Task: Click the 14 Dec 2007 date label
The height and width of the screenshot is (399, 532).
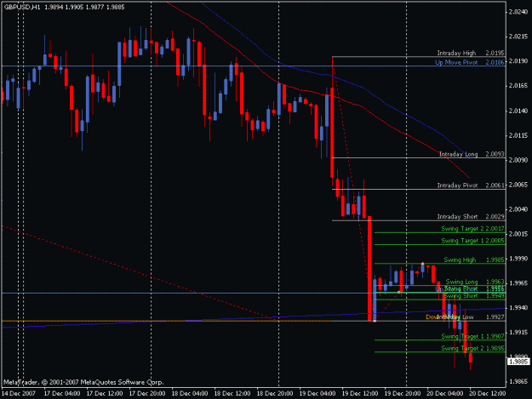Action: coord(19,394)
